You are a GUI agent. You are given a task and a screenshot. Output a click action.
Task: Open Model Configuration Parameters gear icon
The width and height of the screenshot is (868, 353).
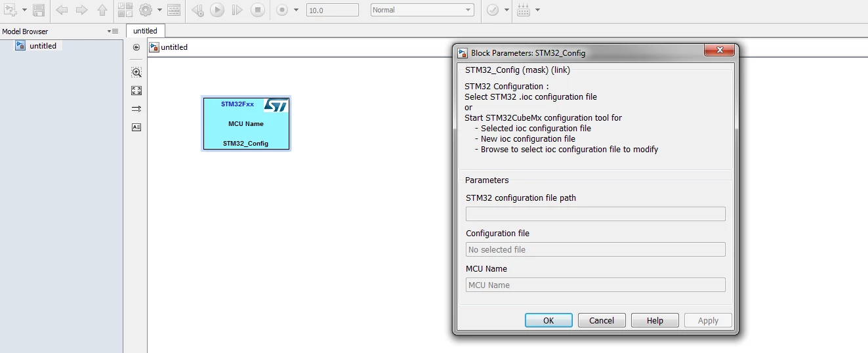coord(146,10)
